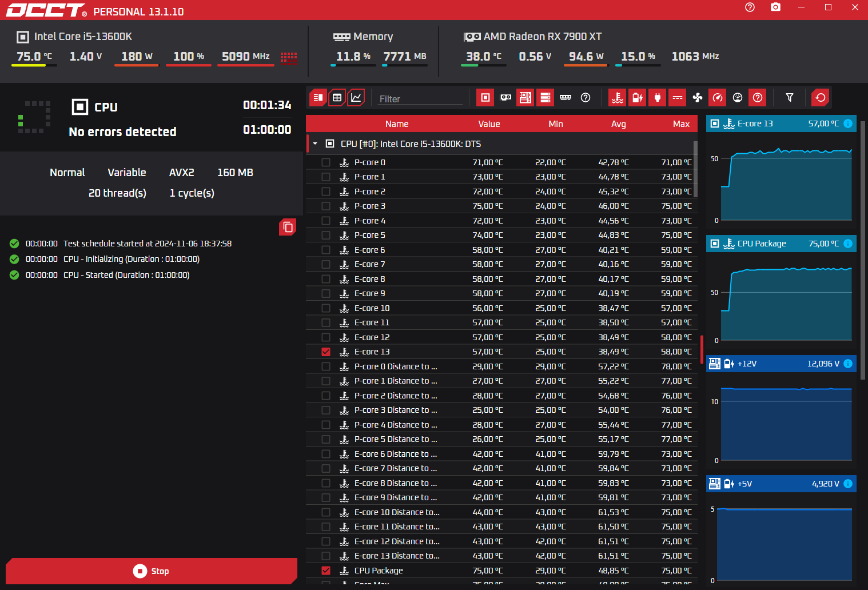Open info for the CPU Package graph
The height and width of the screenshot is (590, 868).
click(848, 244)
